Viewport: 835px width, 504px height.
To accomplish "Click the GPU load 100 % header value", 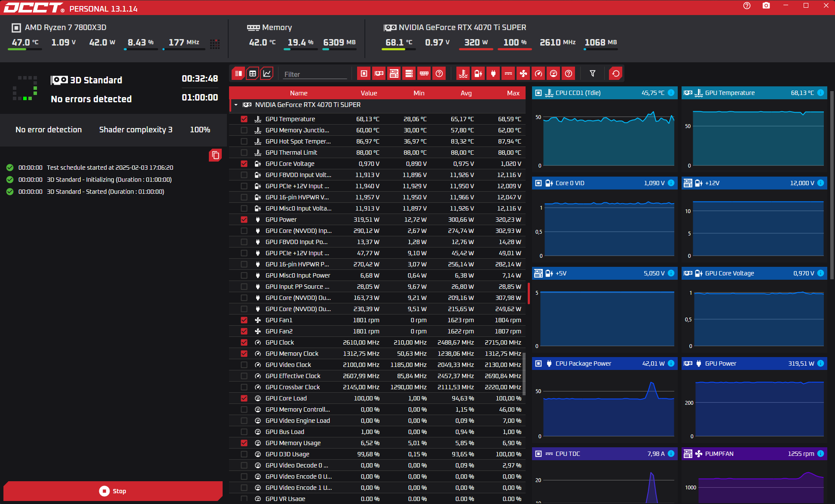I will pos(515,43).
